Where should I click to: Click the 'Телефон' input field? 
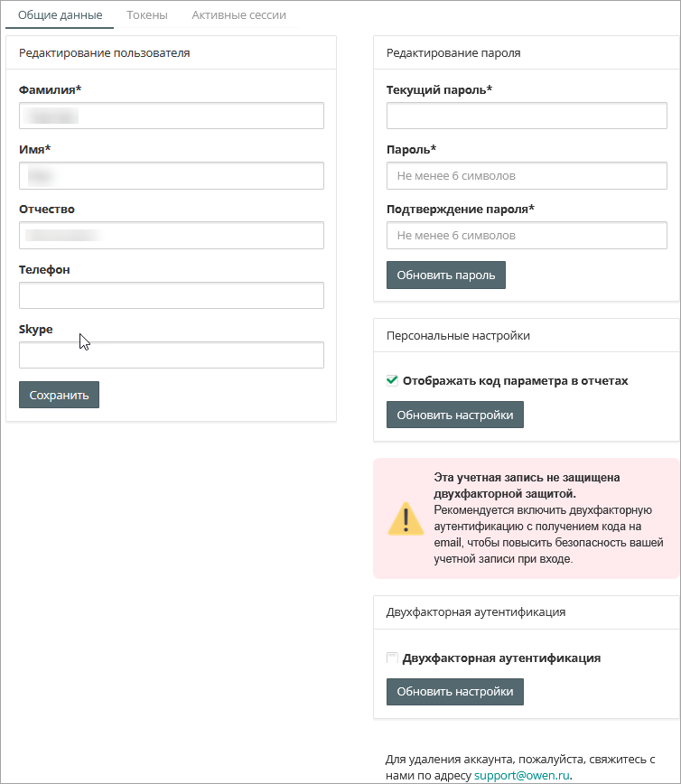point(171,295)
